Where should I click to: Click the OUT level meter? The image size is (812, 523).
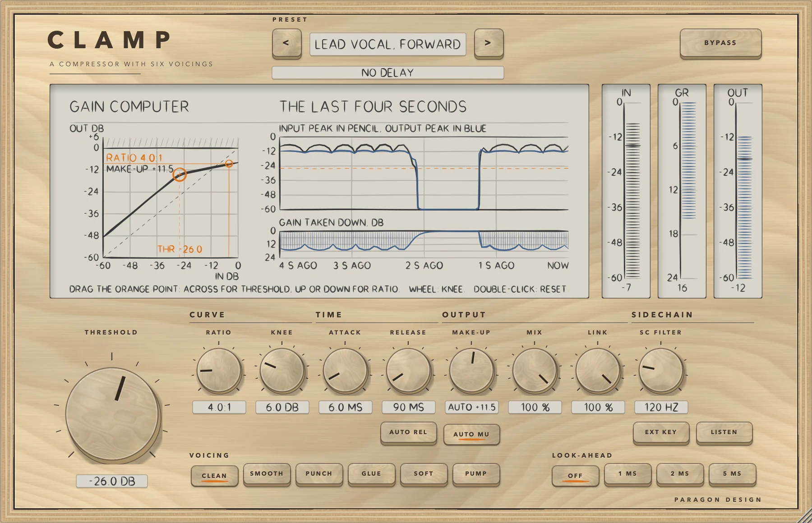[738, 191]
